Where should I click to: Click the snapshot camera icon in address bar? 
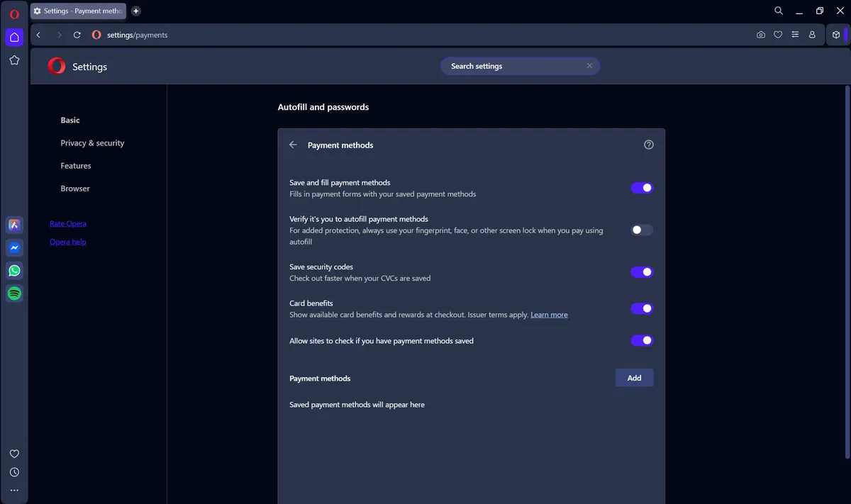click(761, 35)
